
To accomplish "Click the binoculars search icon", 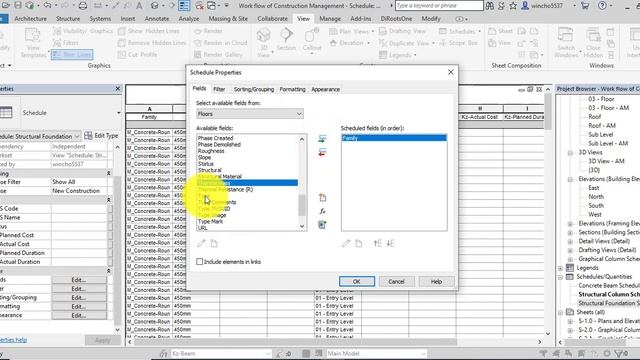I will pos(489,6).
